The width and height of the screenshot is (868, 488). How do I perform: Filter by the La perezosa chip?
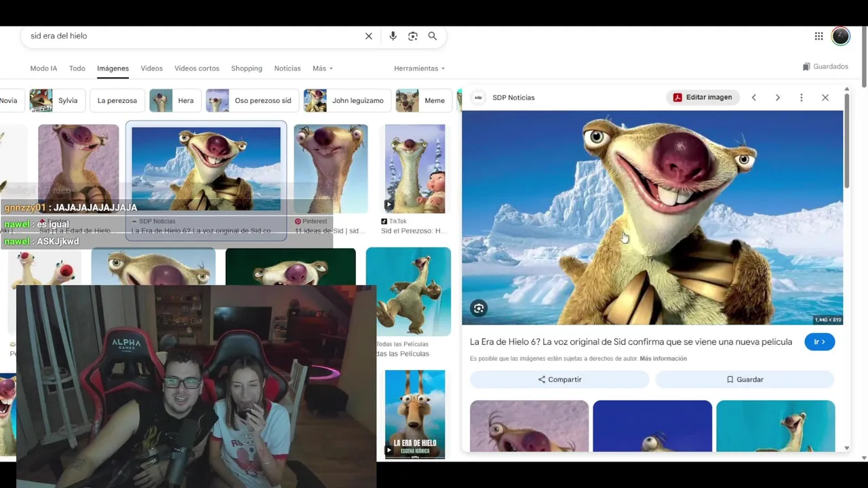(117, 100)
